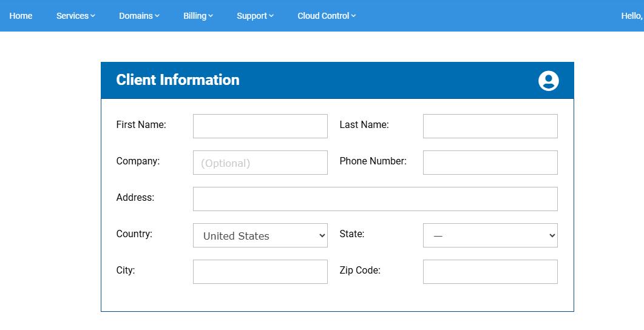The image size is (644, 330).
Task: Focus the City input field
Action: 260,272
